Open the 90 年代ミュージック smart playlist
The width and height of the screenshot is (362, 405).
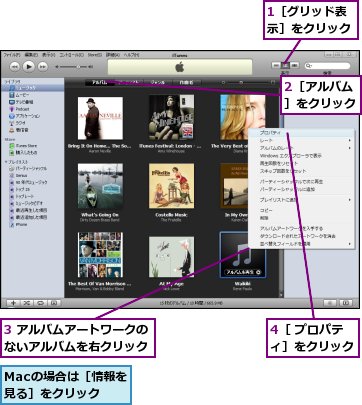(x=32, y=182)
